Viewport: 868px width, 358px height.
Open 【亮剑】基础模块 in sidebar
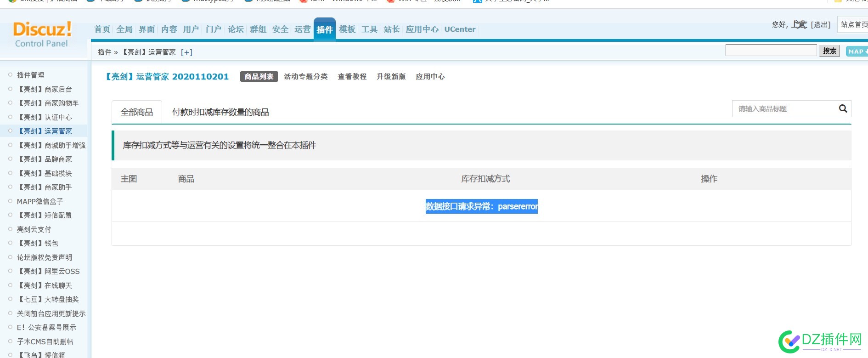[45, 173]
